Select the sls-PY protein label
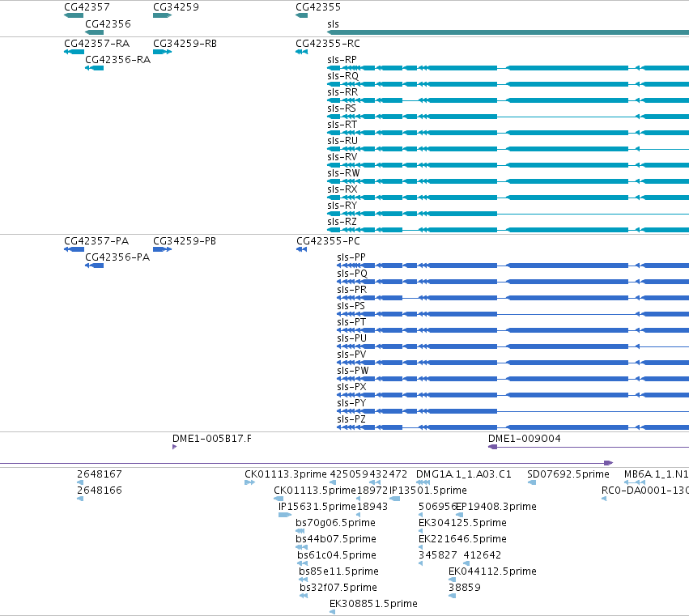 [x=351, y=403]
